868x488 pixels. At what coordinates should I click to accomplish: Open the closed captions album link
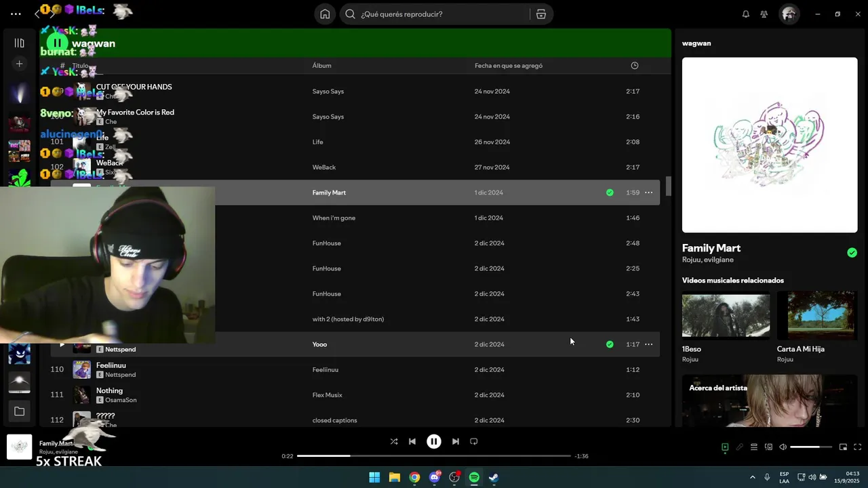click(334, 420)
